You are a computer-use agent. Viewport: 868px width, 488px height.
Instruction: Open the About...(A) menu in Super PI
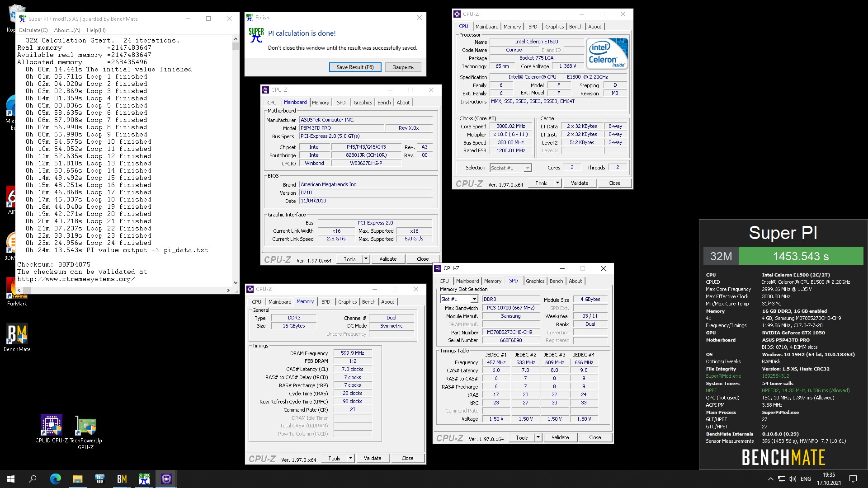(67, 30)
